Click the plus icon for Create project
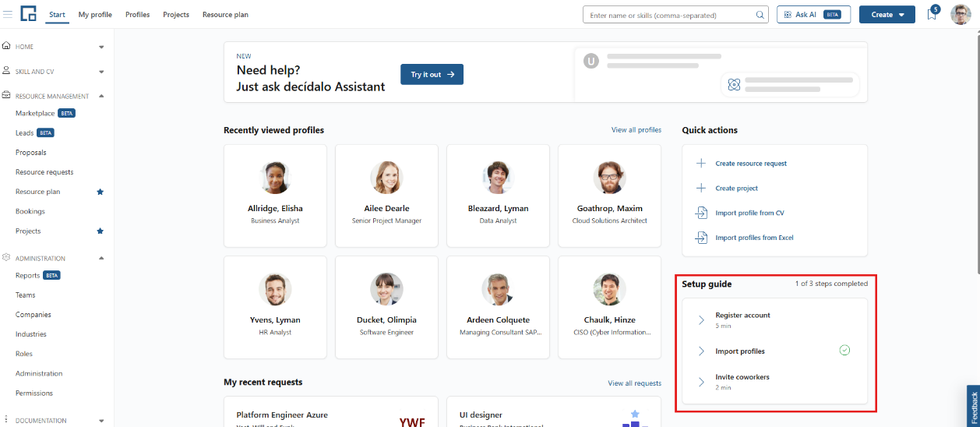980x427 pixels. click(x=700, y=188)
